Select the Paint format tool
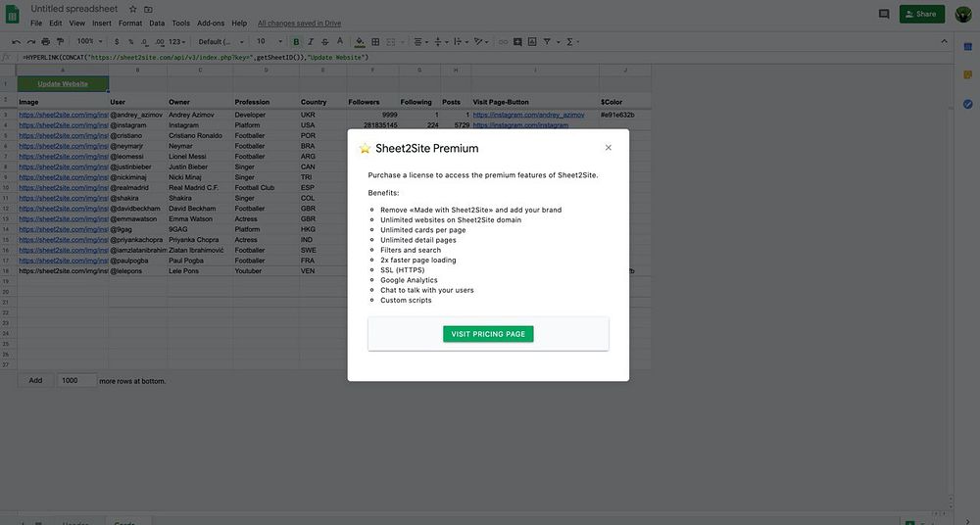Screen dimensions: 980x525 click(60, 42)
